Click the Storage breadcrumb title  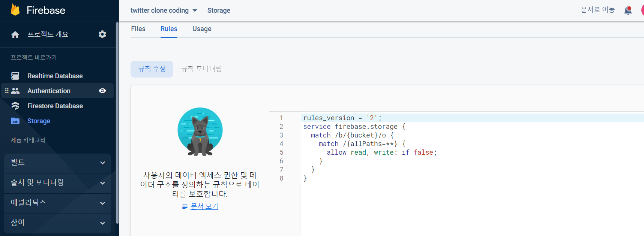(219, 10)
